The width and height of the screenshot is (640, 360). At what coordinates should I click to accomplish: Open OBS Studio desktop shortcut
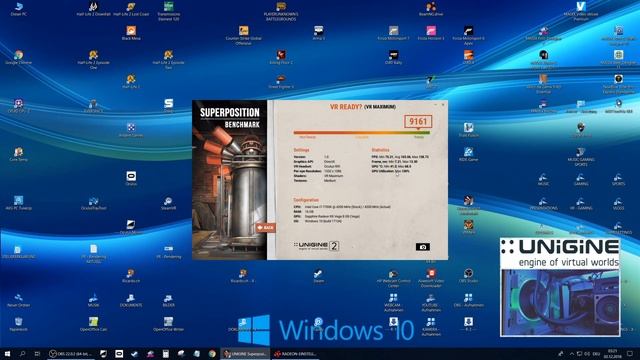pyautogui.click(x=468, y=276)
